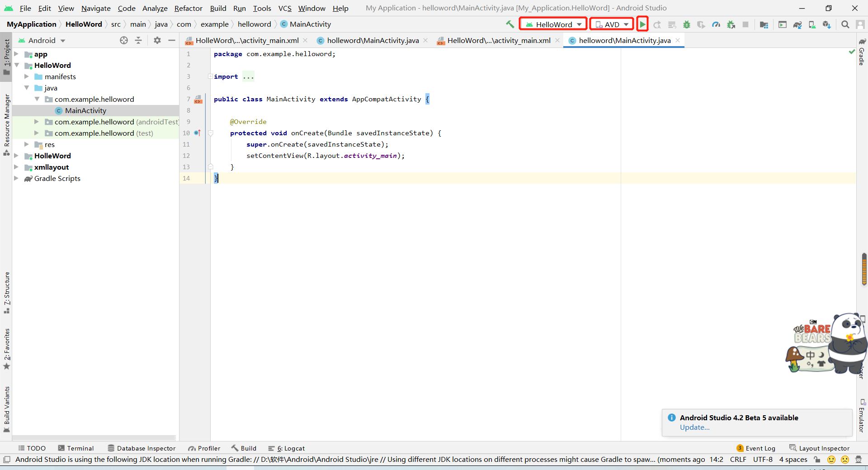This screenshot has height=470, width=868.
Task: Collapse all in the project panel
Action: pos(138,40)
